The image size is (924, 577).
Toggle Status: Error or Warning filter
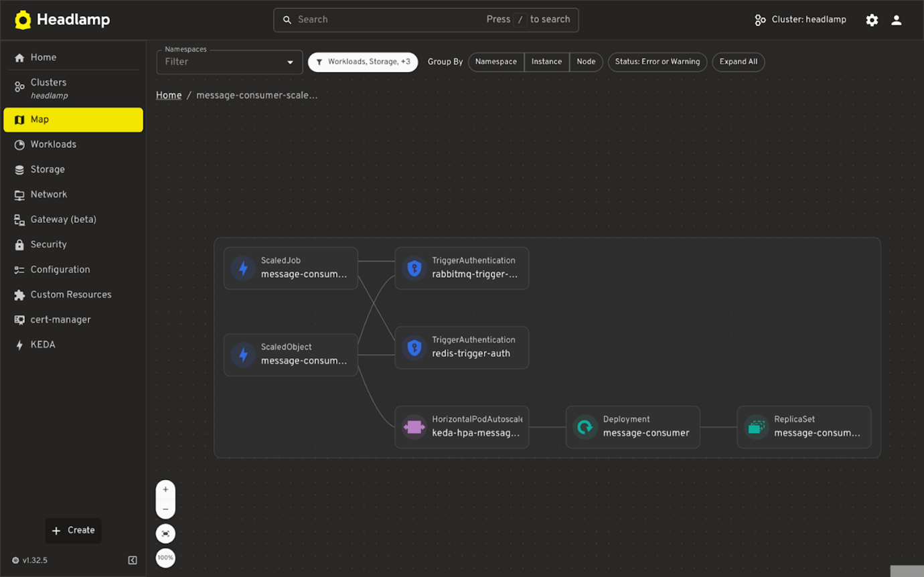(658, 62)
